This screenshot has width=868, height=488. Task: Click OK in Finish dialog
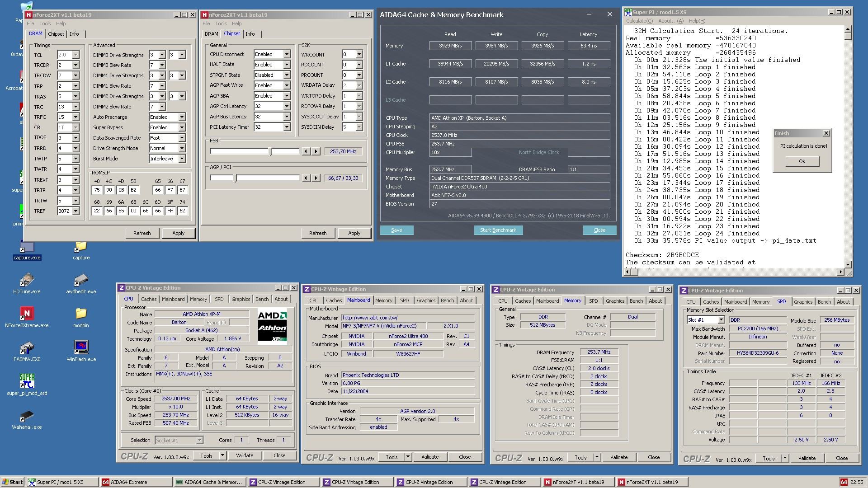pyautogui.click(x=802, y=161)
